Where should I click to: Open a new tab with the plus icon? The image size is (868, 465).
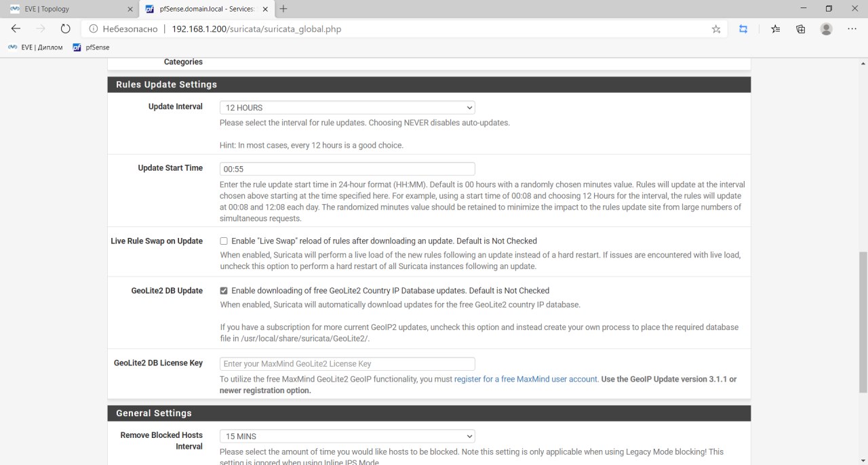point(283,9)
